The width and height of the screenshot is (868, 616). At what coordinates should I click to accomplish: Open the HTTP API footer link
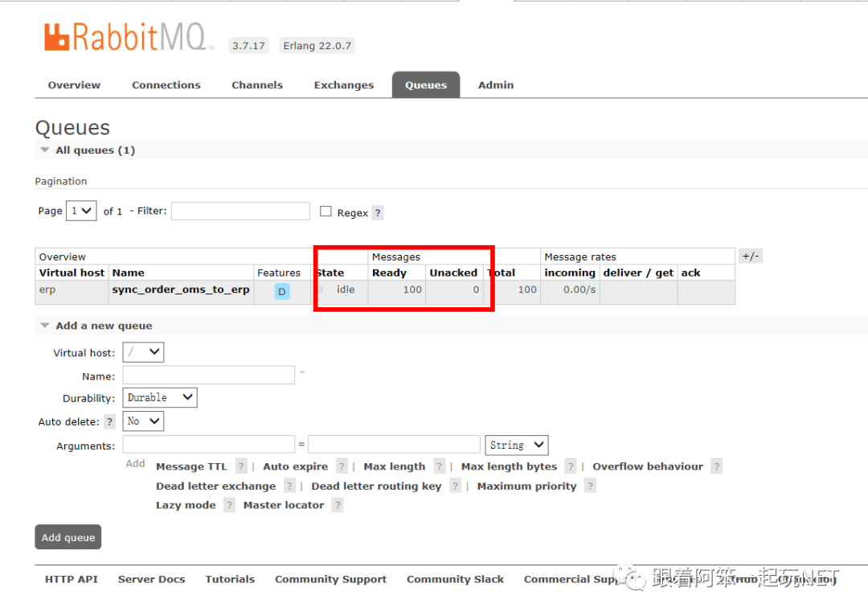click(x=72, y=579)
